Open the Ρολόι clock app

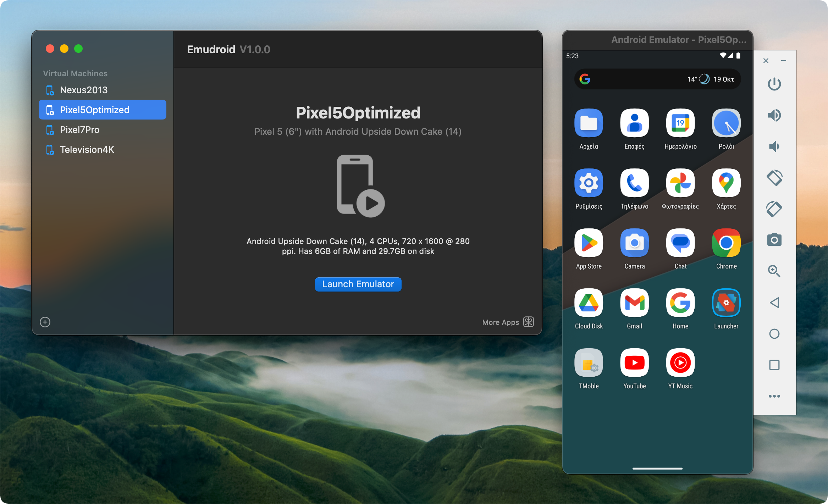pos(726,129)
